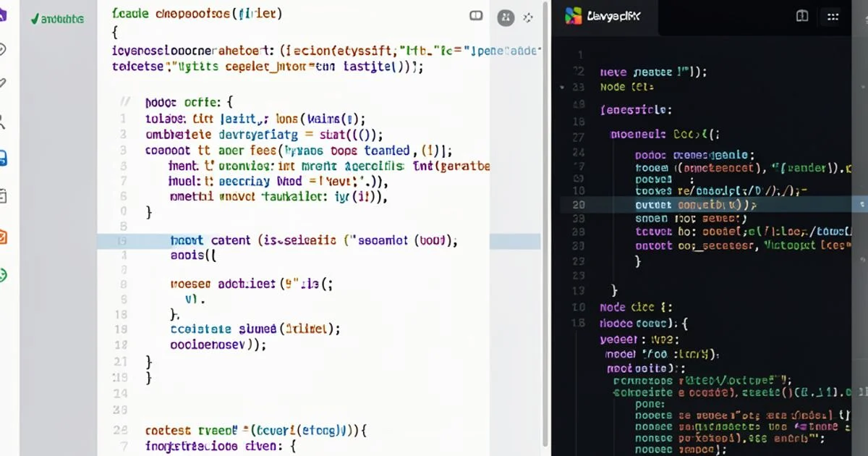This screenshot has height=456, width=868.
Task: Collapse the code fold chevron at line 23
Action: click(x=561, y=85)
